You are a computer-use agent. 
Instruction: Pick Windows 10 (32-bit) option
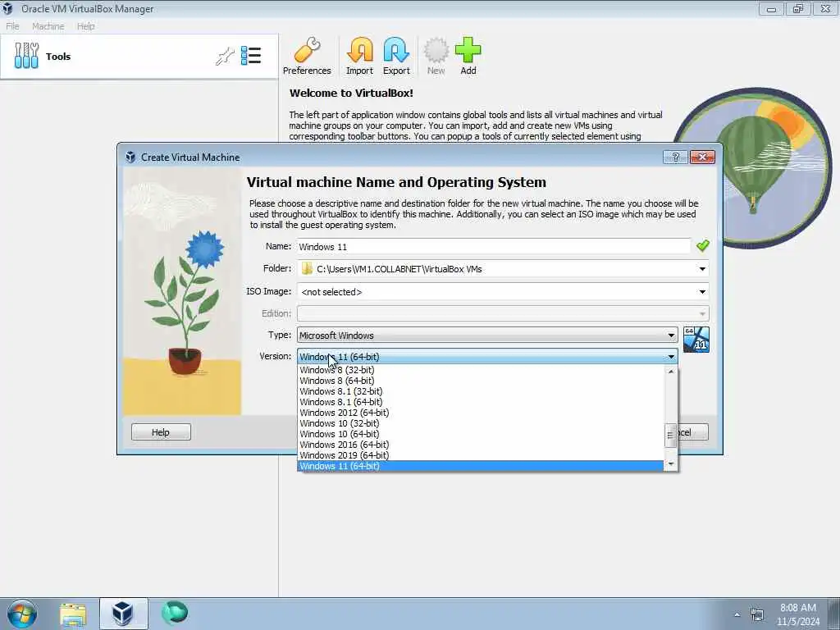tap(481, 423)
